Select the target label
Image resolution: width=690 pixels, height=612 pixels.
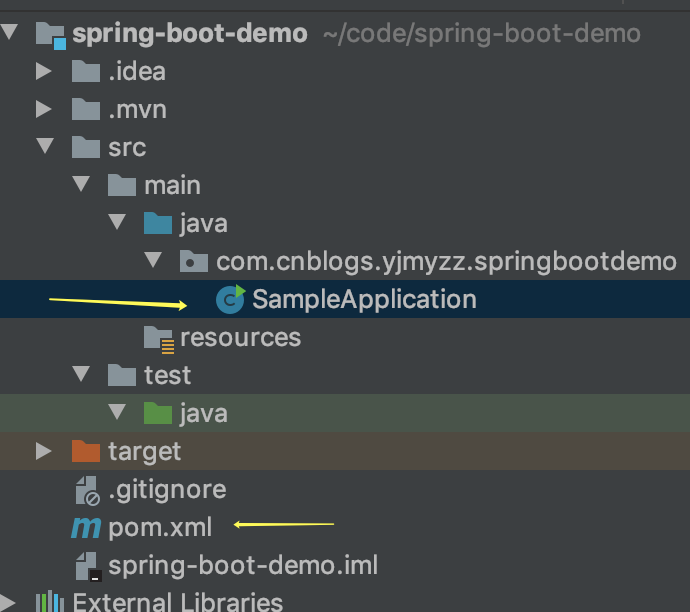[x=145, y=452]
